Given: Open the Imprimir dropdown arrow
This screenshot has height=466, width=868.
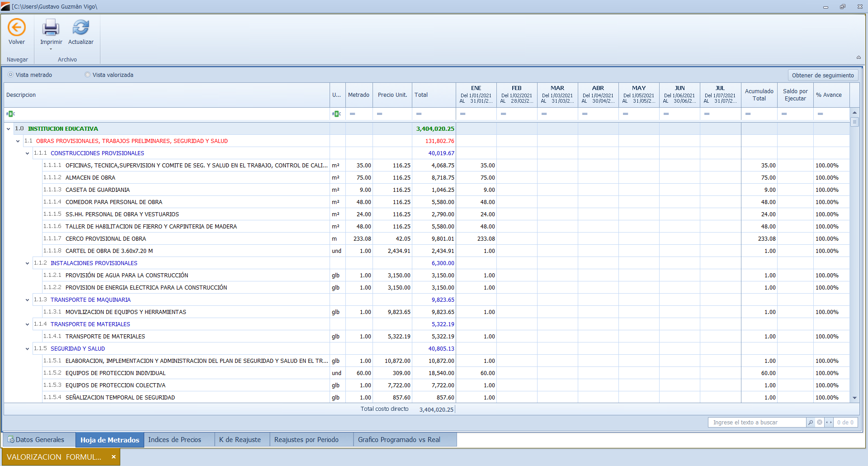Looking at the screenshot, I should [51, 49].
